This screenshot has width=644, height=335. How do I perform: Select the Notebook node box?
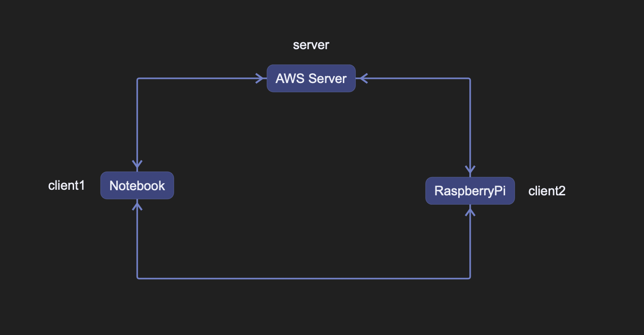coord(137,186)
